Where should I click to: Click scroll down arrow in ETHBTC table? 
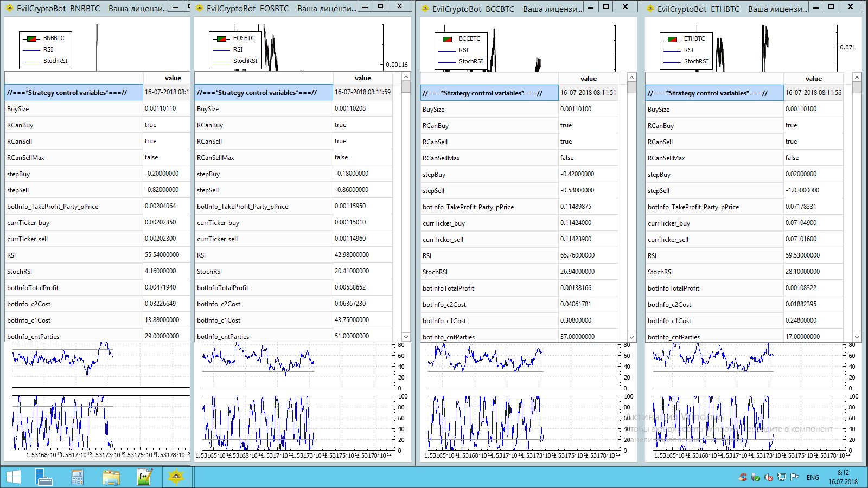857,337
